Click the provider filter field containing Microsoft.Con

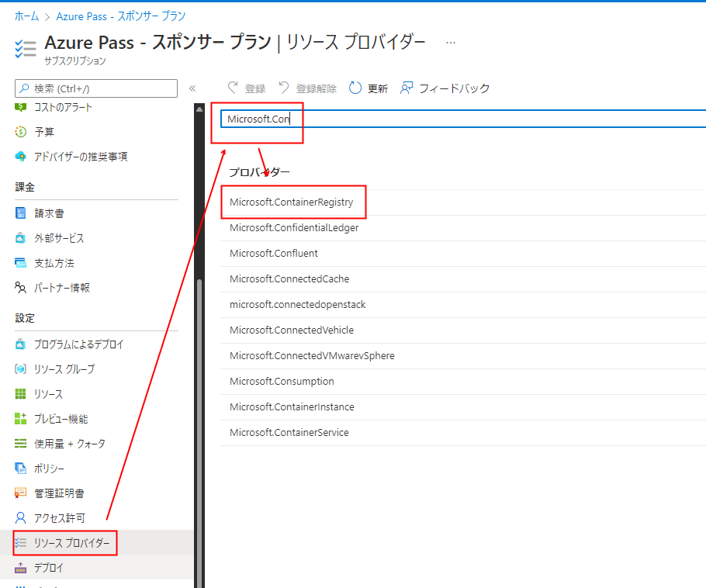463,119
